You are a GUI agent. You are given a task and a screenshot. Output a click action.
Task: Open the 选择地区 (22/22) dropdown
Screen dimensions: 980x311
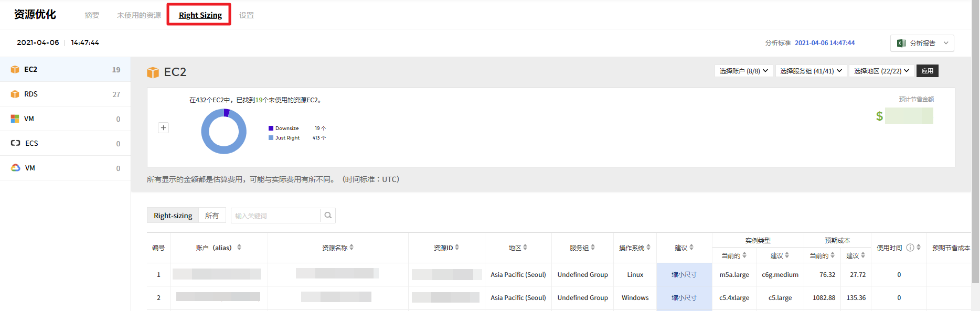point(881,71)
